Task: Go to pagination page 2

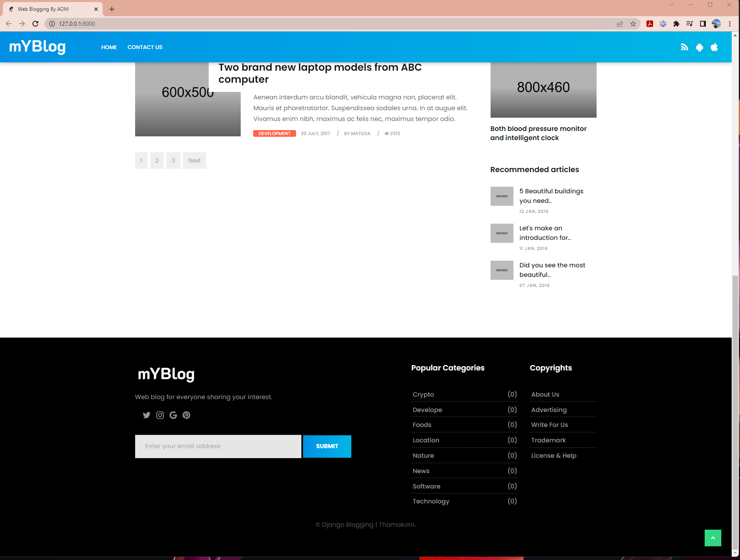Action: pos(157,160)
